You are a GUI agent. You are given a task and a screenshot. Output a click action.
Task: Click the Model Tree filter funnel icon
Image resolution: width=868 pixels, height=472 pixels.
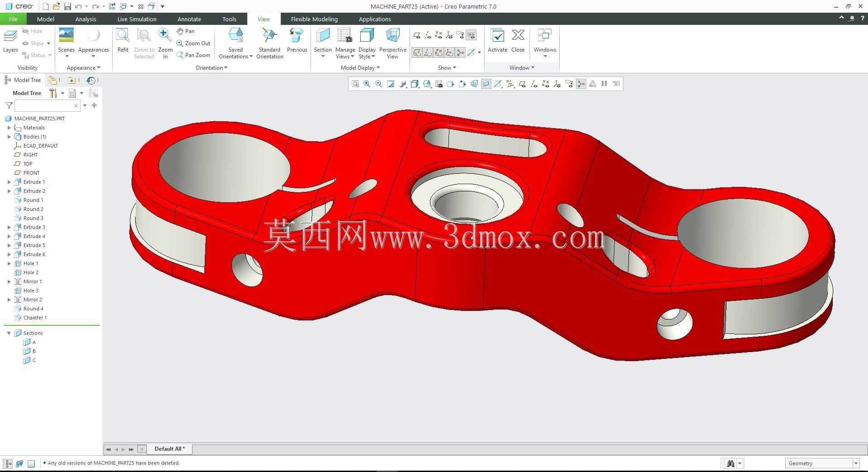(9, 105)
